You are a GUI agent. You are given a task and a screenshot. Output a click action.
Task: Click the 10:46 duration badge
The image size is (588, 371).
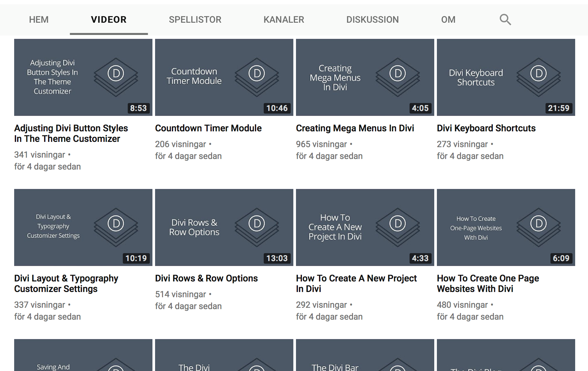click(x=277, y=108)
